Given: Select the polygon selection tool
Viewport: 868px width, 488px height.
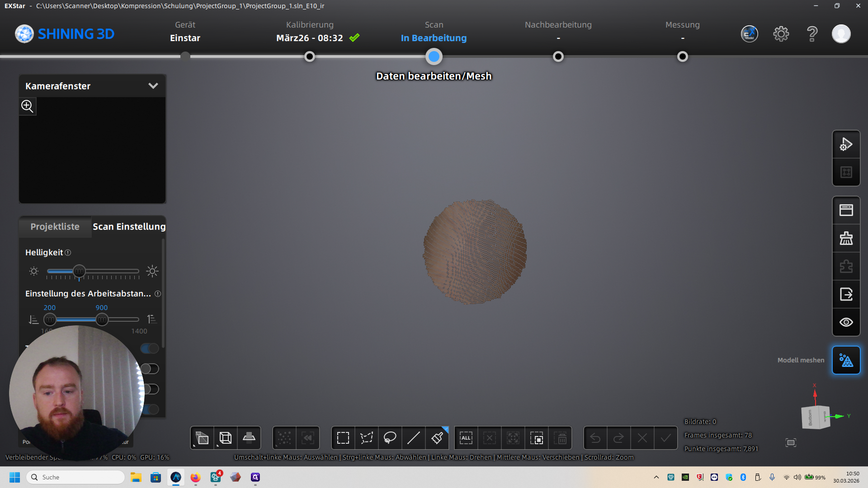Looking at the screenshot, I should pos(367,438).
